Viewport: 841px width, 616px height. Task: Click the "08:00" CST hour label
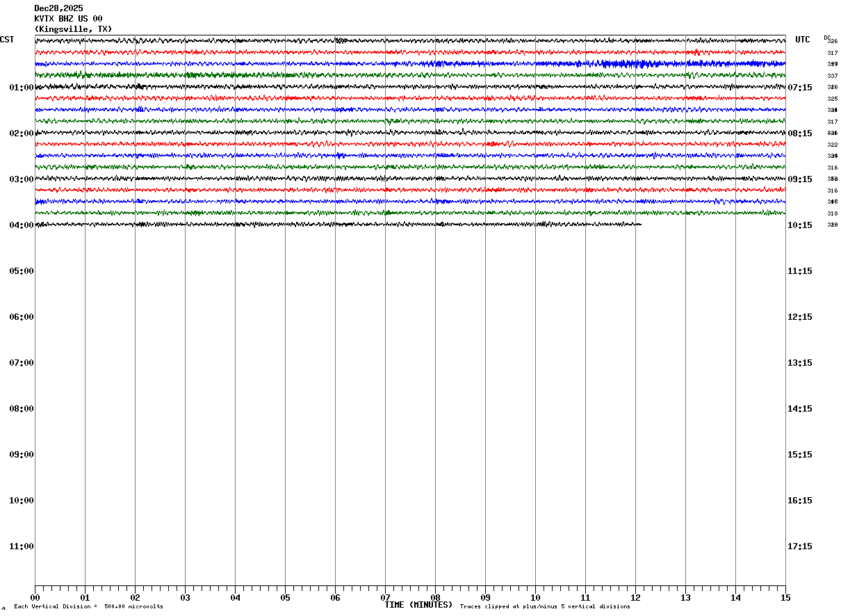[x=22, y=409]
